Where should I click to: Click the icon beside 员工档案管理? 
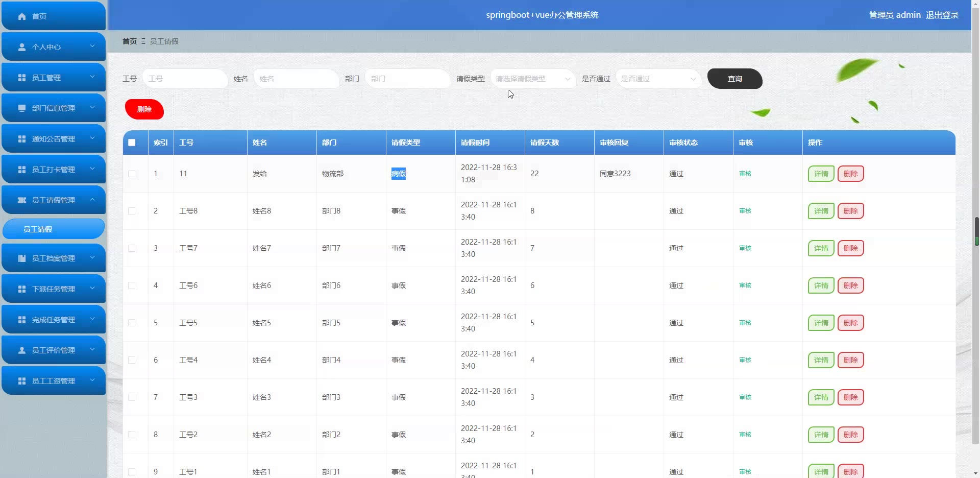click(x=22, y=258)
